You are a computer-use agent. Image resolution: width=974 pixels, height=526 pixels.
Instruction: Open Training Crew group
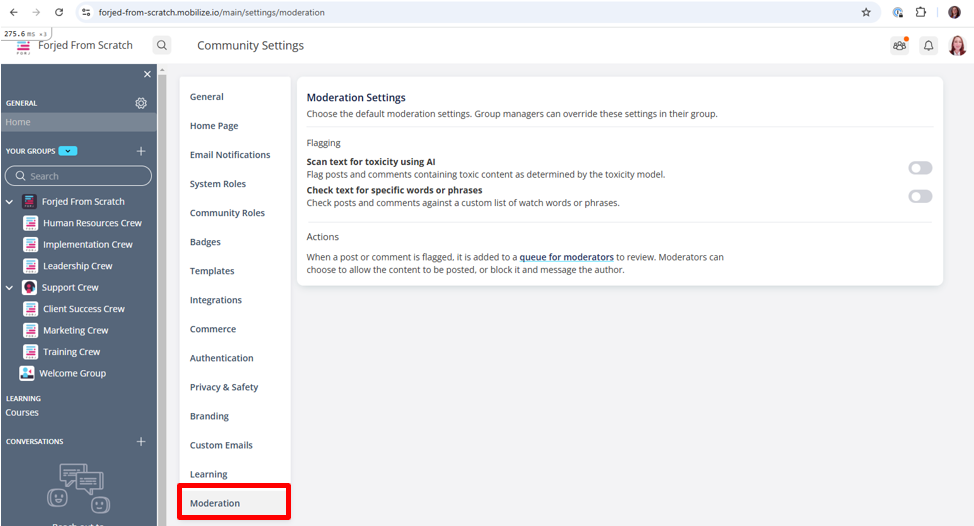[71, 351]
